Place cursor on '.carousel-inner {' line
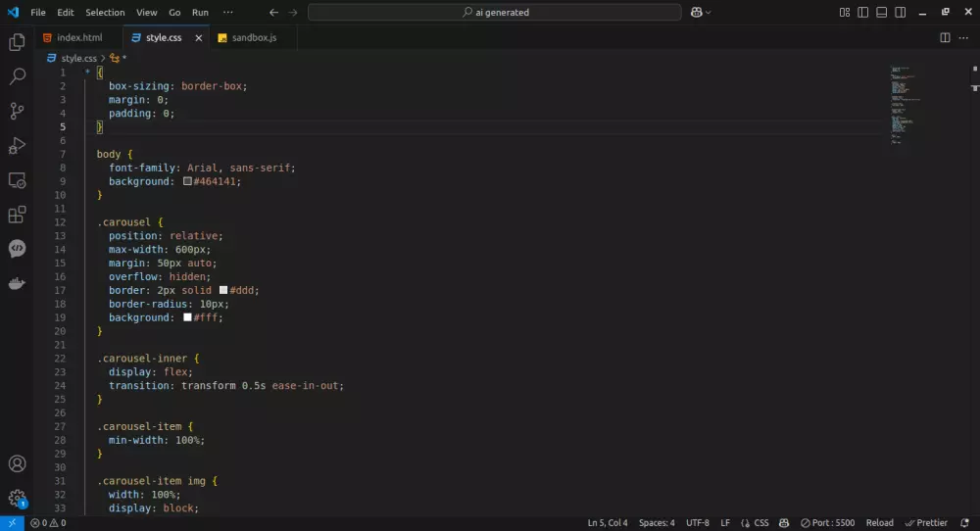The image size is (980, 531). click(148, 359)
